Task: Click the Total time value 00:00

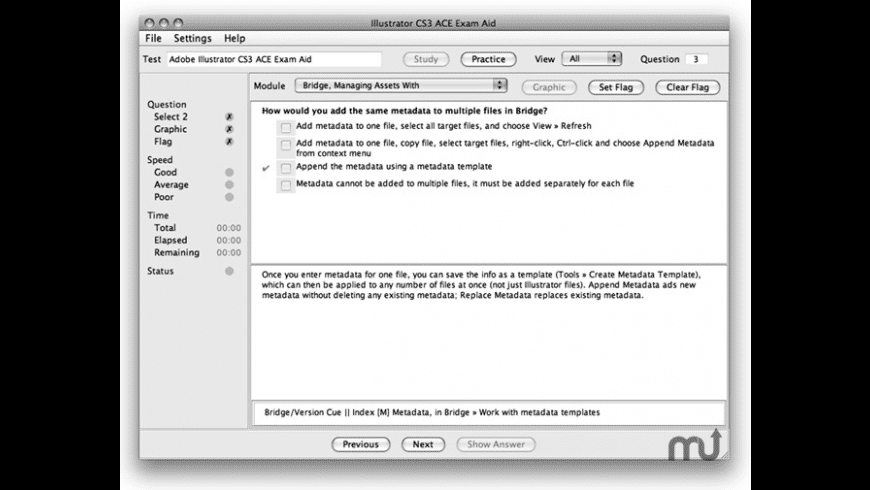Action: click(x=229, y=228)
